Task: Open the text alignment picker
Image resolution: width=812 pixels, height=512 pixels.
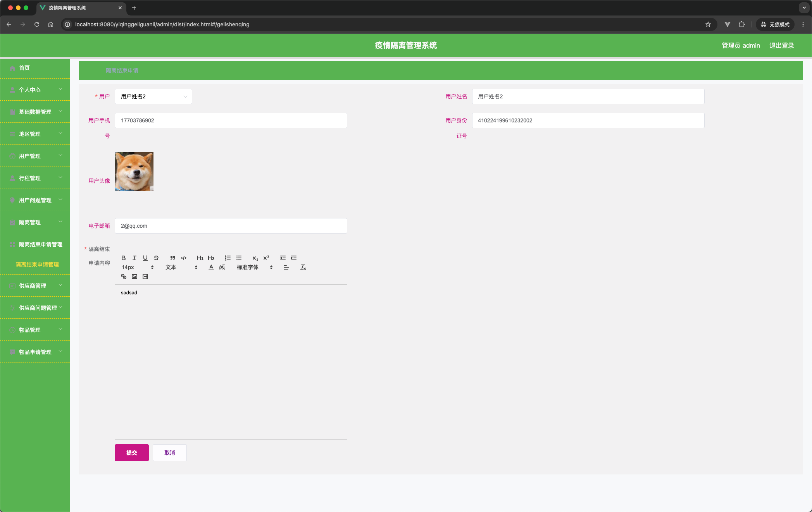Action: (286, 267)
